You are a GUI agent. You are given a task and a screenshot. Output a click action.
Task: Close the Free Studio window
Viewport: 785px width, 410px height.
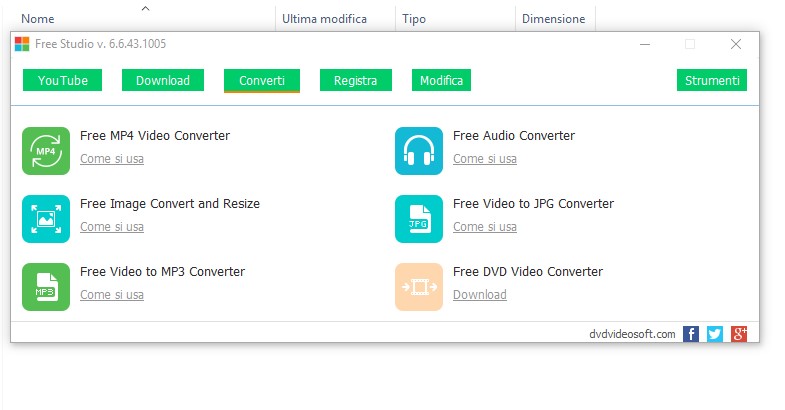coord(736,44)
